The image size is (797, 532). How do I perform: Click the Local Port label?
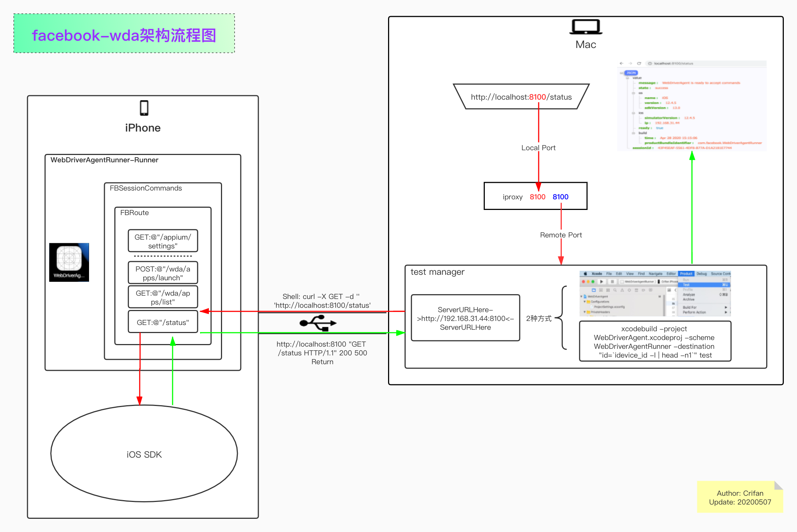538,148
